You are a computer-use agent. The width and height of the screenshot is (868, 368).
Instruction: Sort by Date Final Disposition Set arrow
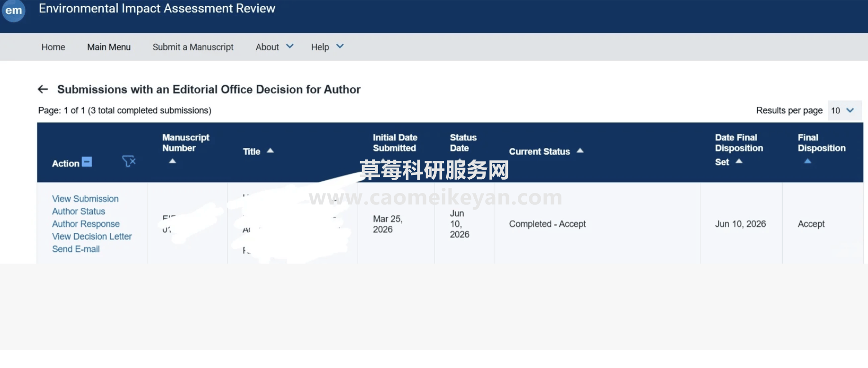tap(739, 161)
